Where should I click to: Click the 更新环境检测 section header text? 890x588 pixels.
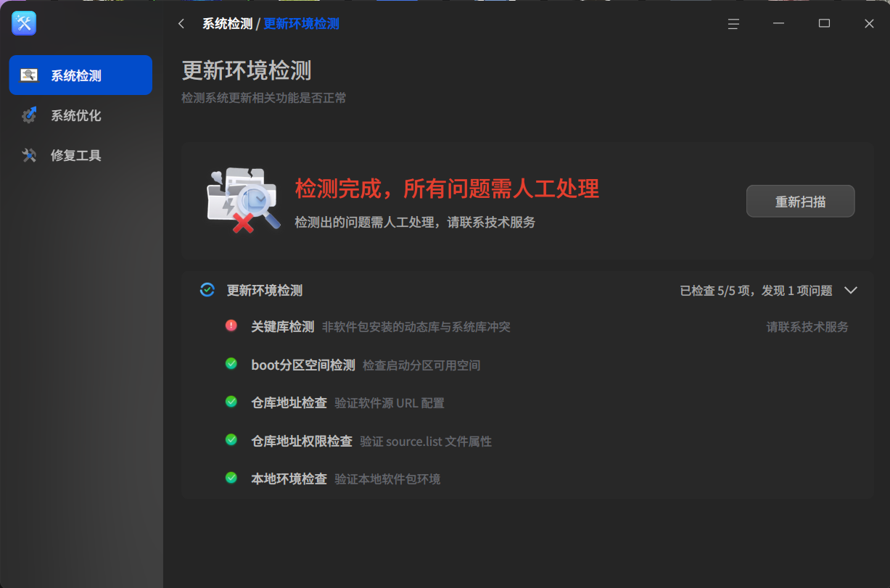coord(265,291)
